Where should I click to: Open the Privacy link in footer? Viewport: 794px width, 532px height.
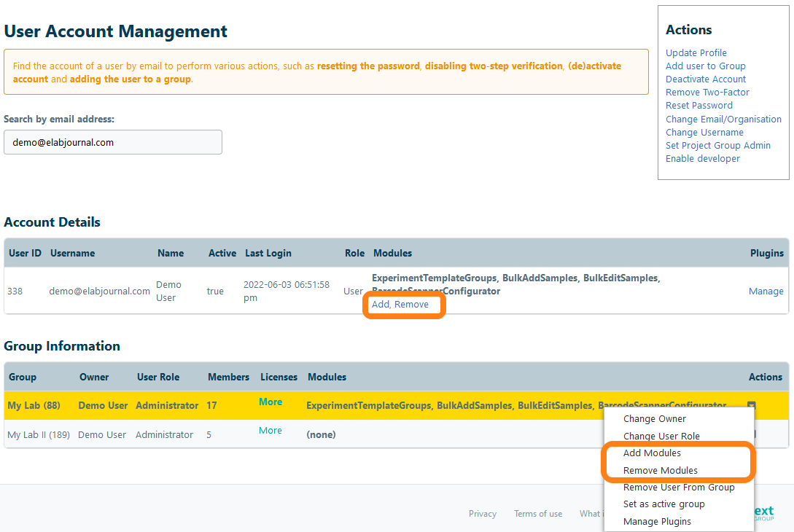pyautogui.click(x=482, y=514)
